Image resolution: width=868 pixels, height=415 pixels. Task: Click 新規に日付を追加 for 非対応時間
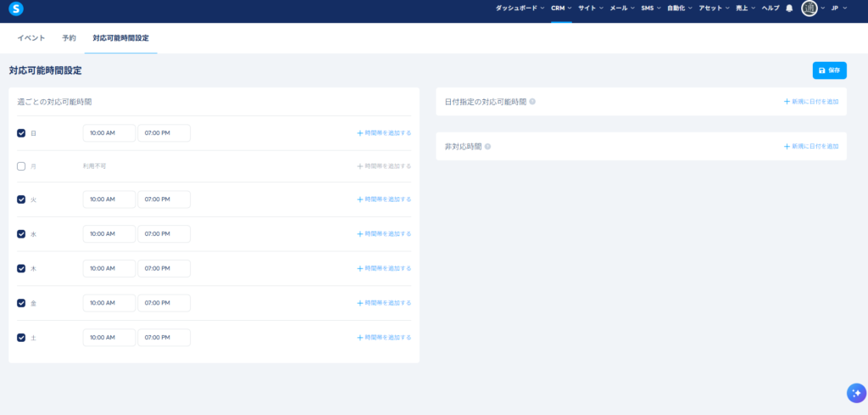(x=811, y=147)
